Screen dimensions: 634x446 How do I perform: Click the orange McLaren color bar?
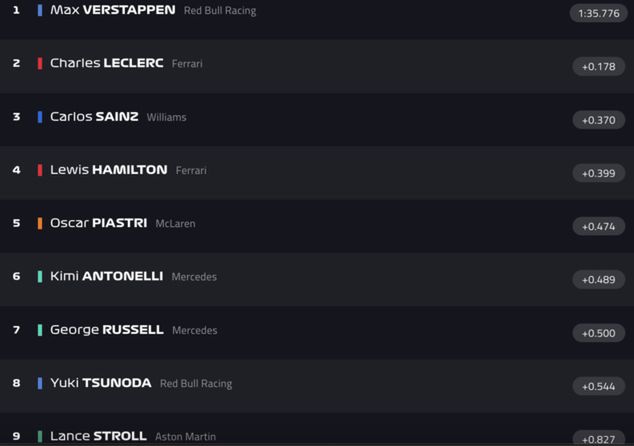click(x=40, y=223)
